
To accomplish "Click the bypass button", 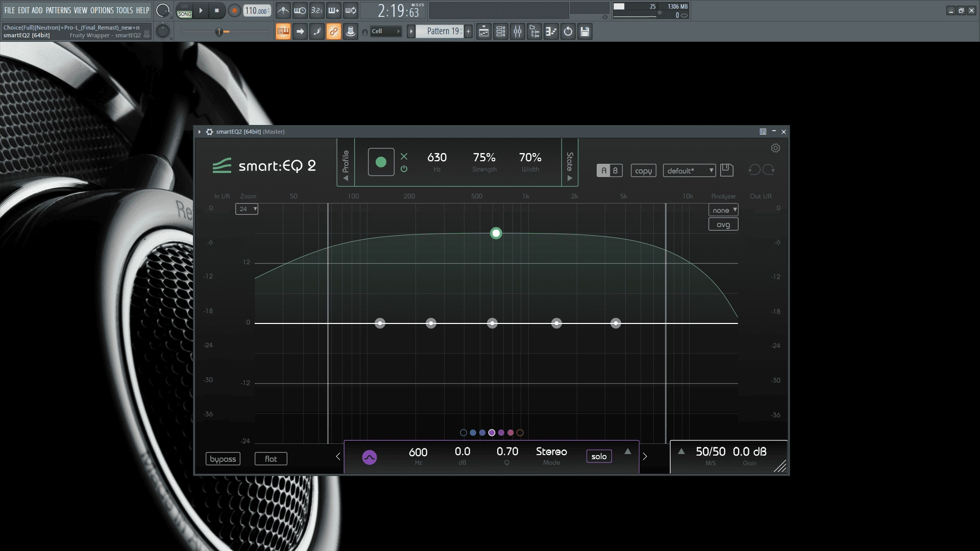I will (223, 459).
